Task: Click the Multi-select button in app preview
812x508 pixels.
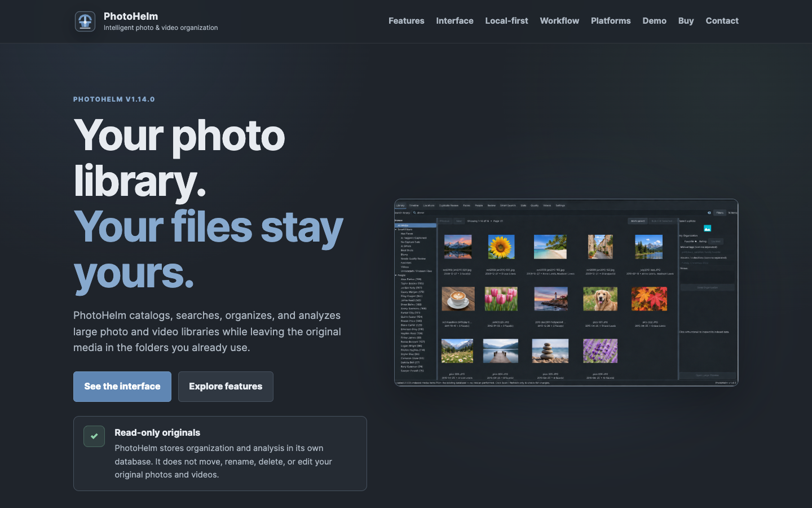Action: pos(638,221)
